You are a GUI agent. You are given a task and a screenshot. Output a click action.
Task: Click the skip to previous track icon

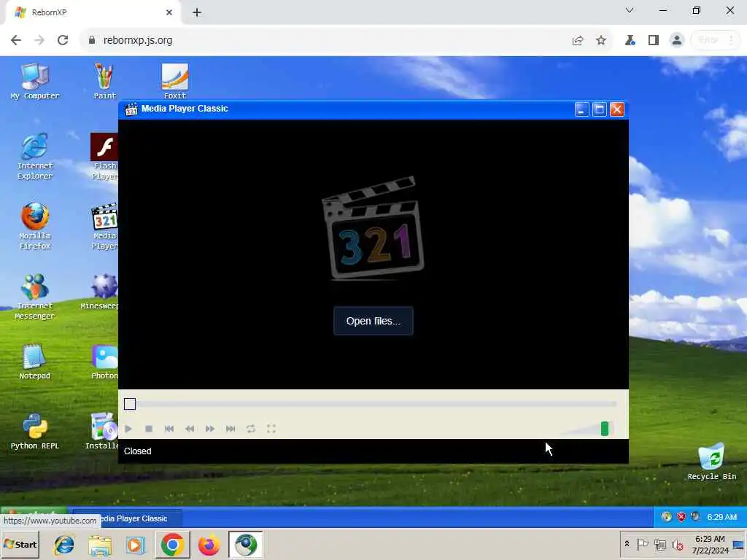pyautogui.click(x=169, y=429)
